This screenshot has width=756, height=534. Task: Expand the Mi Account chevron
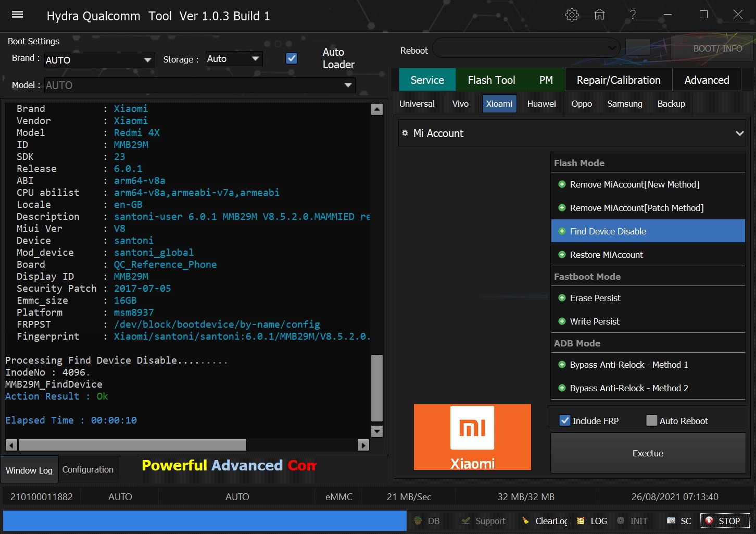point(739,133)
